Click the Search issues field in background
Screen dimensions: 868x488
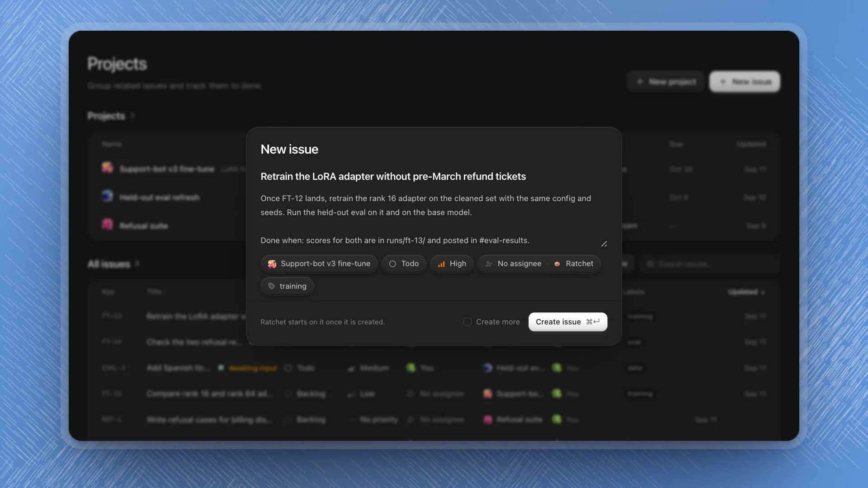[710, 264]
